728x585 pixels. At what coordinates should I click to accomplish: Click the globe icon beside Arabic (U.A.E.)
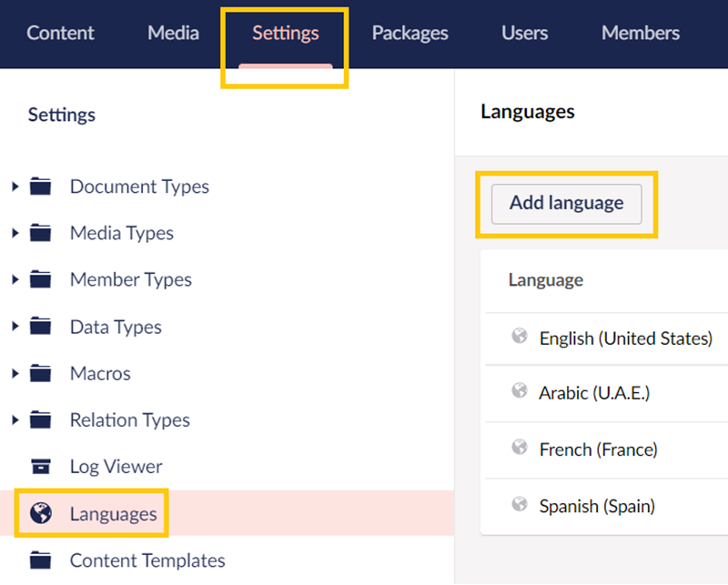[518, 393]
